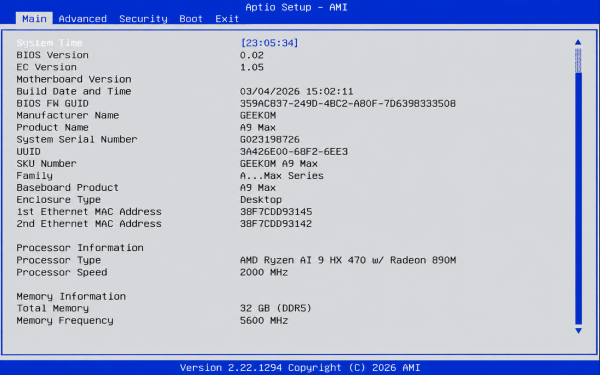The height and width of the screenshot is (375, 600).
Task: Click the Product Name label
Action: coord(52,127)
